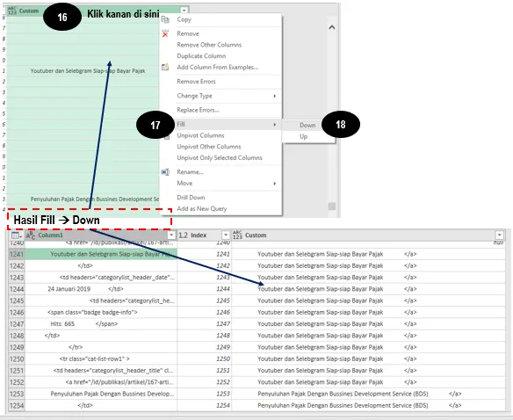The height and width of the screenshot is (420, 513).
Task: Click Index cell 1247
Action: coord(204,324)
